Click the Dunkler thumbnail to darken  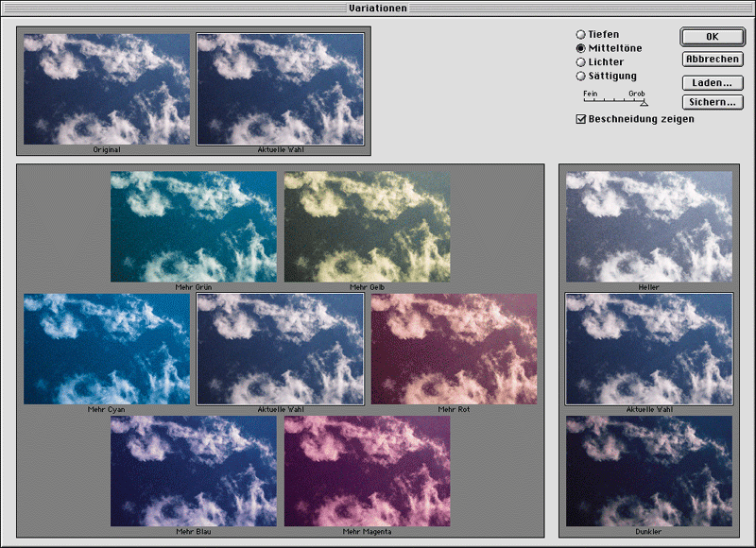pyautogui.click(x=648, y=471)
